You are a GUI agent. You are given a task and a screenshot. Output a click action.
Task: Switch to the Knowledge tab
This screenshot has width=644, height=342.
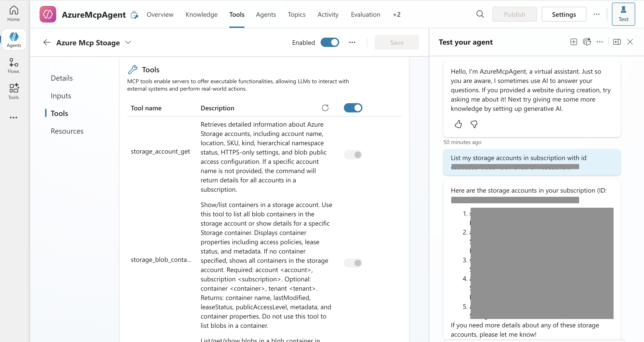201,14
